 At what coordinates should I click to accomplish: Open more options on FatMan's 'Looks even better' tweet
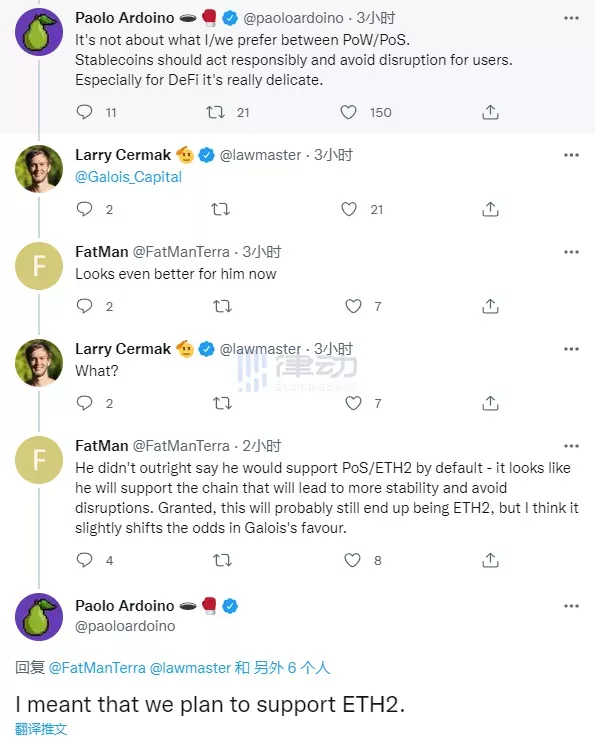click(571, 252)
